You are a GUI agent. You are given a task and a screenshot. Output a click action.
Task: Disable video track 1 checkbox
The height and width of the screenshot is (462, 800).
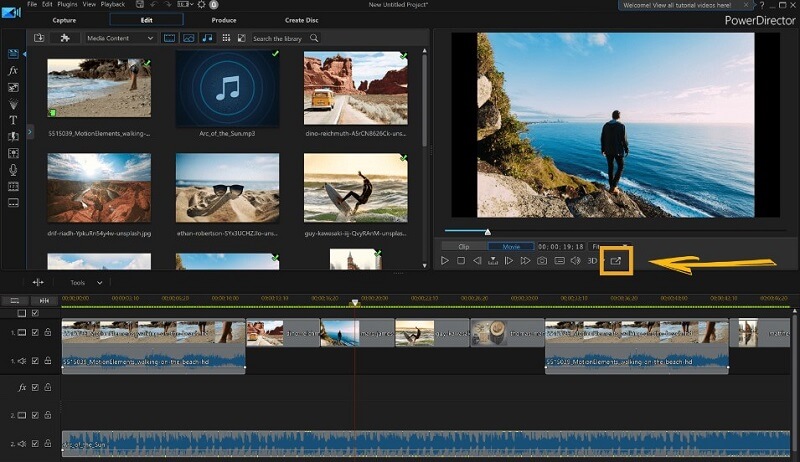click(35, 332)
